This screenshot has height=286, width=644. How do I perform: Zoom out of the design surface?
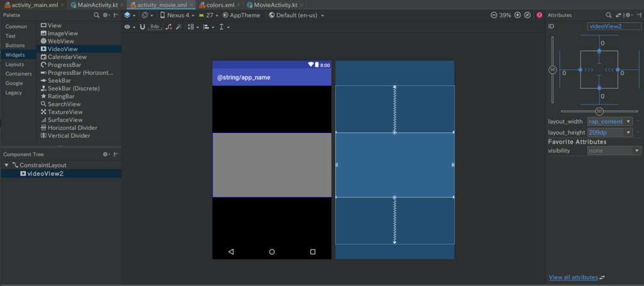494,15
